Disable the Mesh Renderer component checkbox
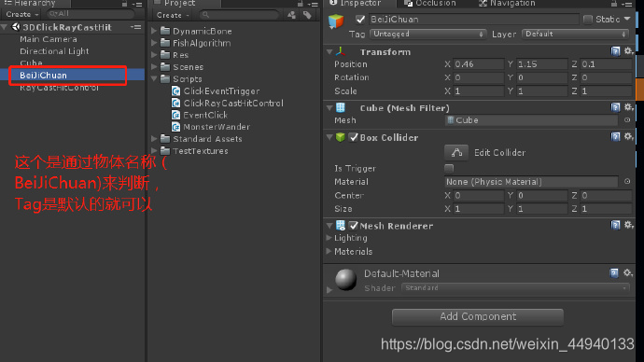The height and width of the screenshot is (362, 644). click(x=353, y=226)
